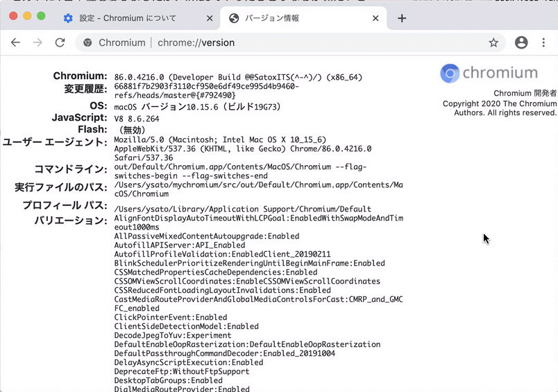Close the バージョン情報 tab

[x=375, y=19]
